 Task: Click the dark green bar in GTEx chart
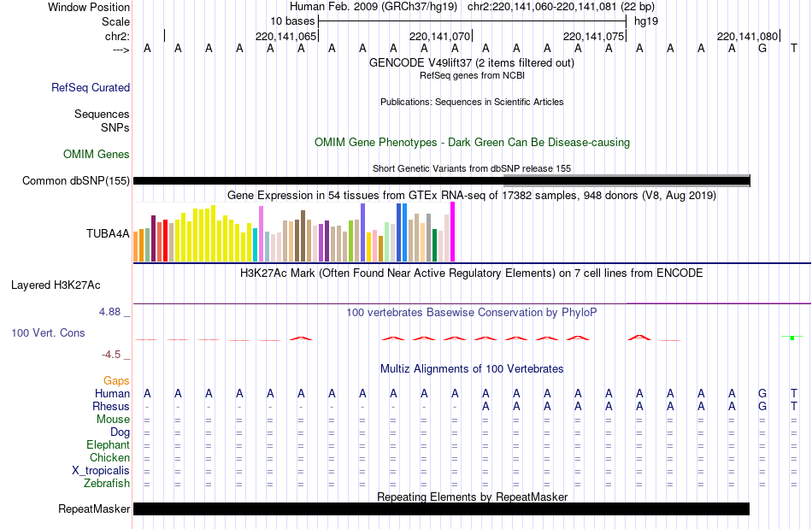[435, 245]
